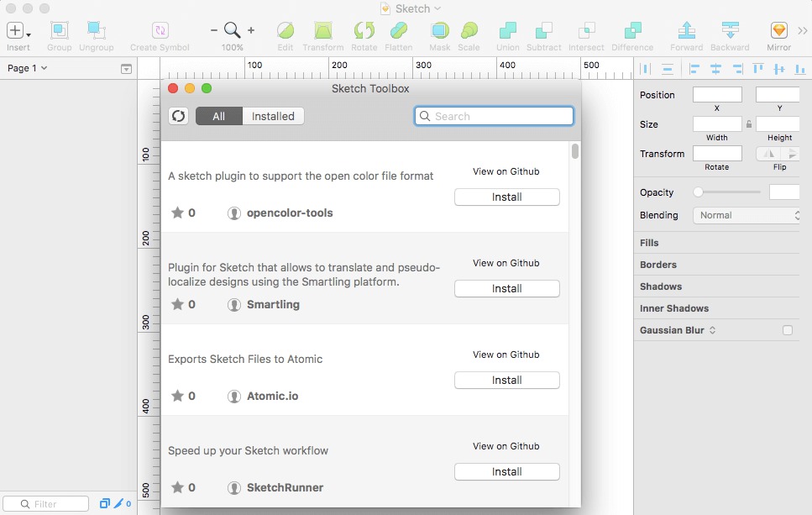The height and width of the screenshot is (515, 812).
Task: Open the Blending mode dropdown showing Normal
Action: (746, 215)
